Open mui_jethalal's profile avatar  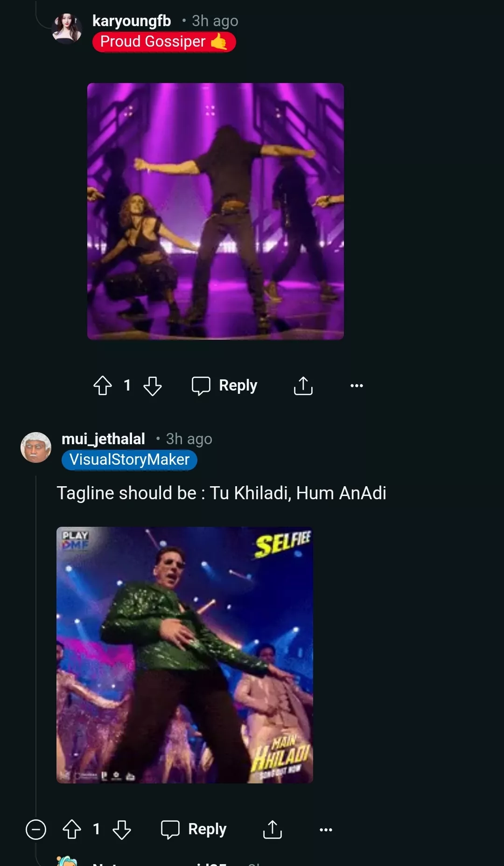[x=36, y=447]
